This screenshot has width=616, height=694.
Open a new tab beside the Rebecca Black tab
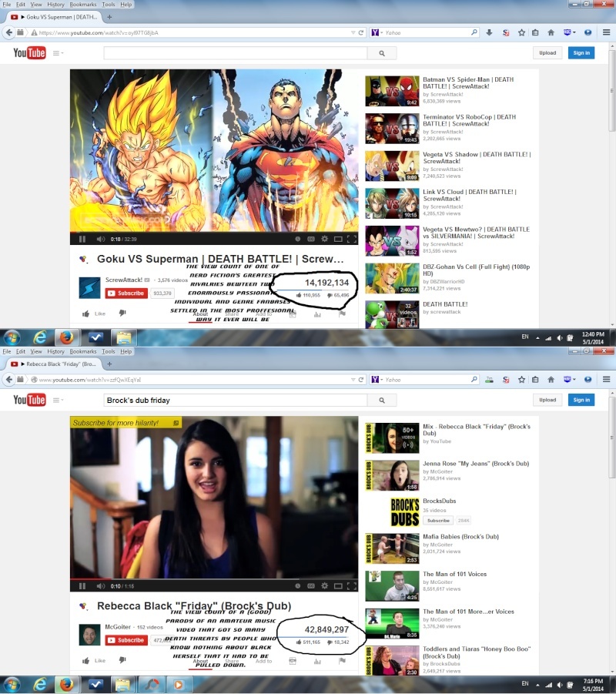coord(109,364)
